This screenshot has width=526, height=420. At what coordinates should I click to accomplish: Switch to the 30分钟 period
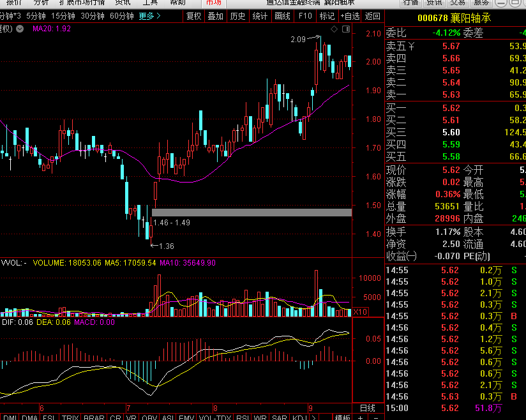[x=93, y=16]
